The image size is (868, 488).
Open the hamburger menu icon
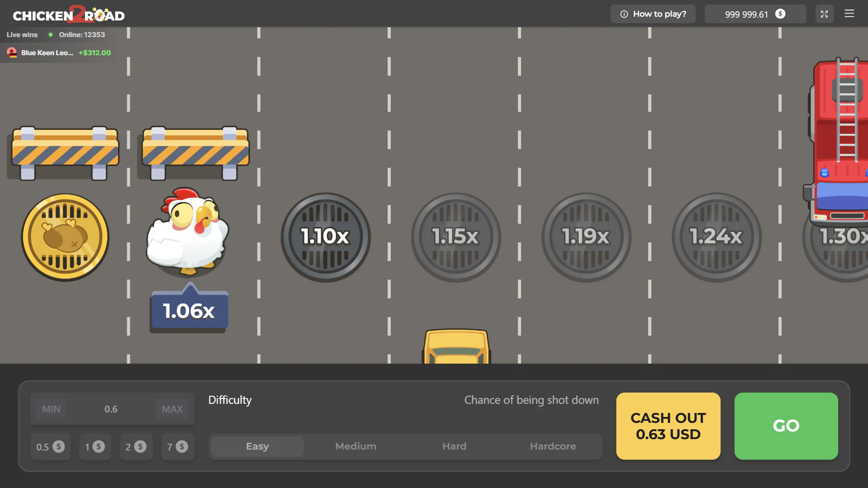click(x=849, y=14)
